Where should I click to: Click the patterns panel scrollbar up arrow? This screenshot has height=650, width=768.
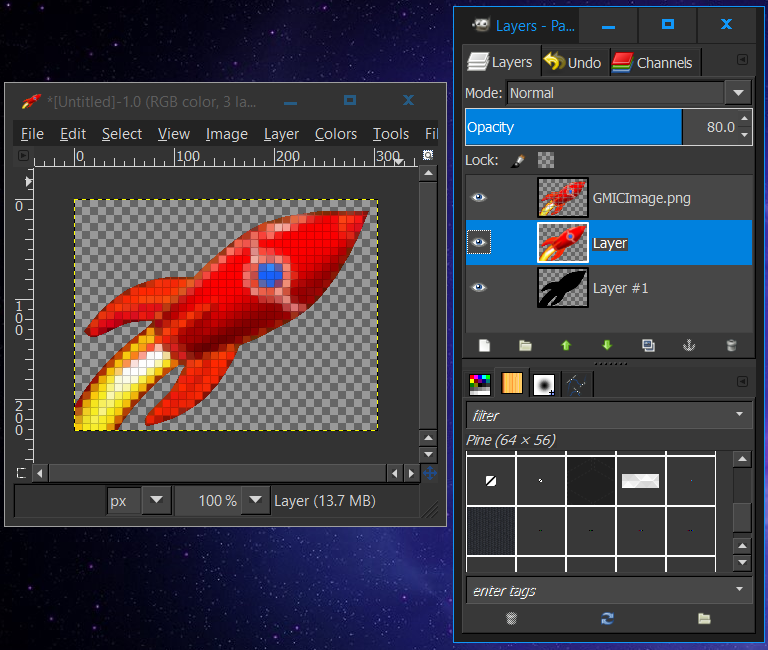point(743,459)
